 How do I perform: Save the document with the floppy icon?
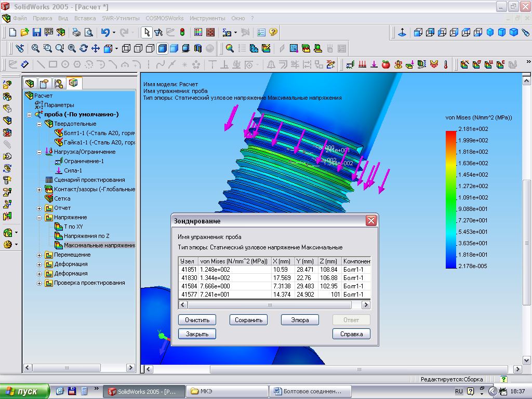(37, 32)
